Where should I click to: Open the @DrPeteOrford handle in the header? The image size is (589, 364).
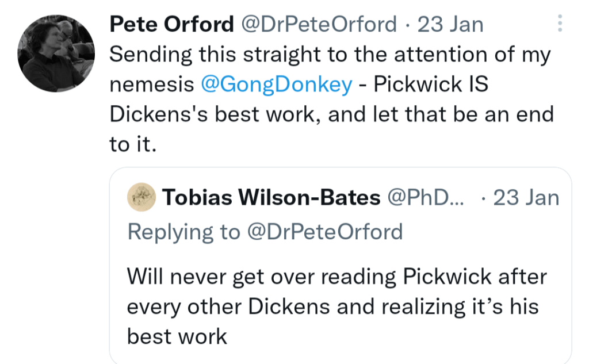318,25
